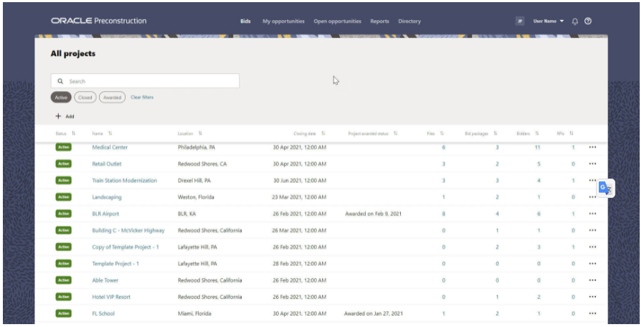Sort by Location column sort arrows
644x327 pixels.
coord(200,133)
